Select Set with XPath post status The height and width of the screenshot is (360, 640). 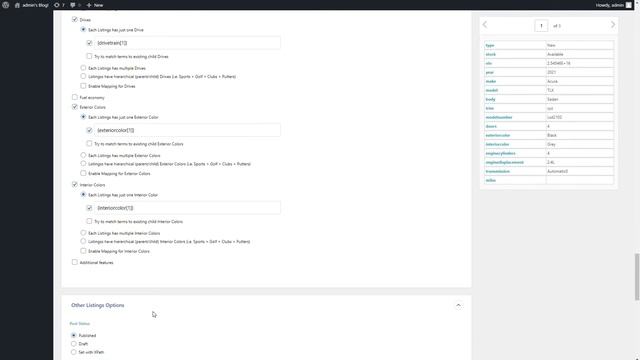tap(73, 352)
